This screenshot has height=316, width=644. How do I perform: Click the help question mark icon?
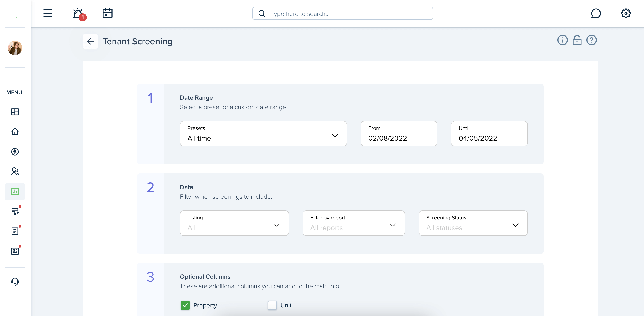(x=592, y=40)
